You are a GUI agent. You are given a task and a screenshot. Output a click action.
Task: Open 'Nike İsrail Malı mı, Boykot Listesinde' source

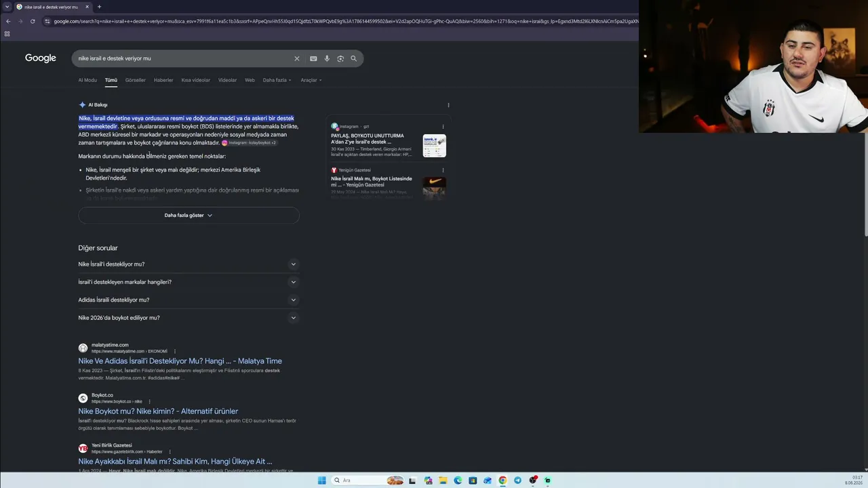[372, 182]
